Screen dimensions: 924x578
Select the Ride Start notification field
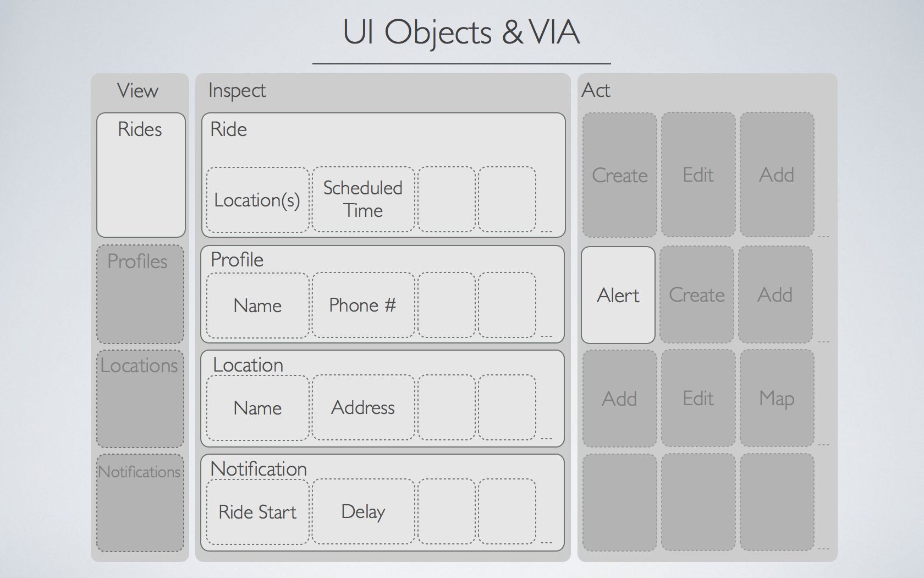[x=257, y=512]
